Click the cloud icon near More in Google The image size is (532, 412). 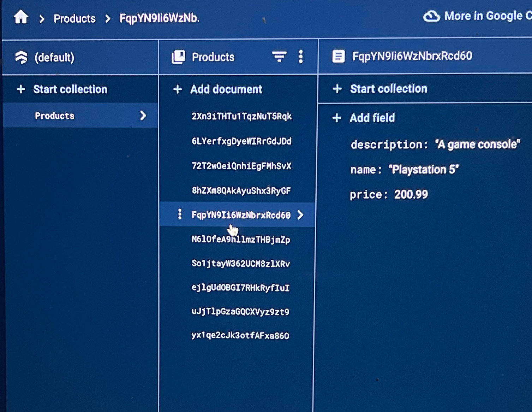click(x=432, y=16)
